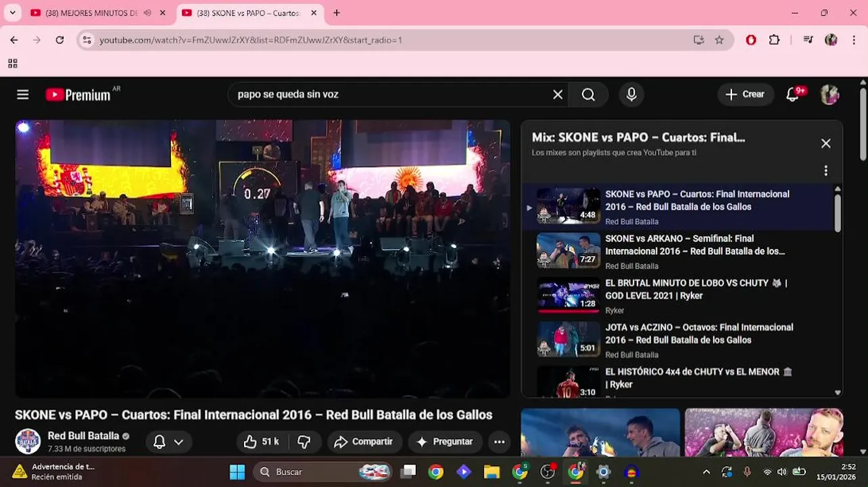Screen dimensions: 868x487
Task: Open the YouTube account avatar menu
Action: tap(830, 95)
